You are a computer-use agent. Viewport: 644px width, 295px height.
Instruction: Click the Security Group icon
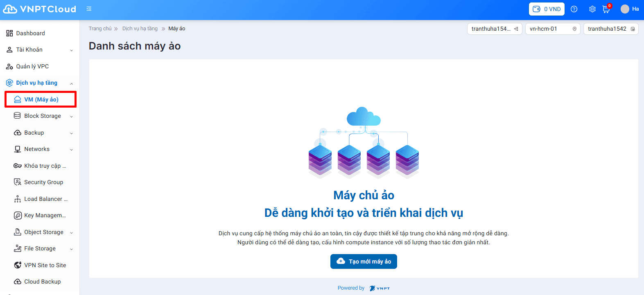pyautogui.click(x=18, y=182)
